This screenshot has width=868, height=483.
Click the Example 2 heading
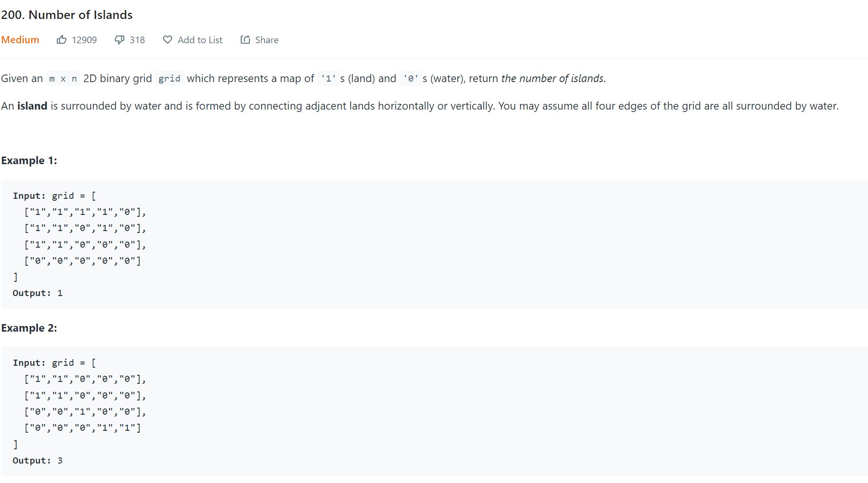click(29, 328)
